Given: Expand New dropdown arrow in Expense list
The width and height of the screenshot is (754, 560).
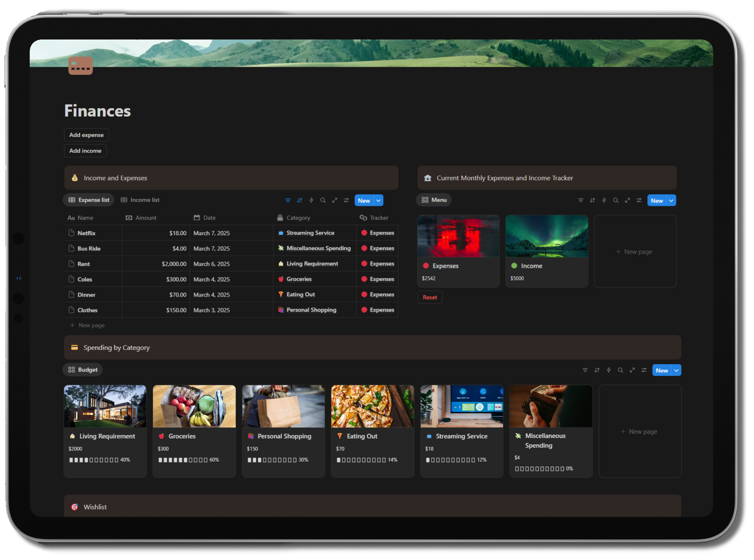Looking at the screenshot, I should click(379, 200).
